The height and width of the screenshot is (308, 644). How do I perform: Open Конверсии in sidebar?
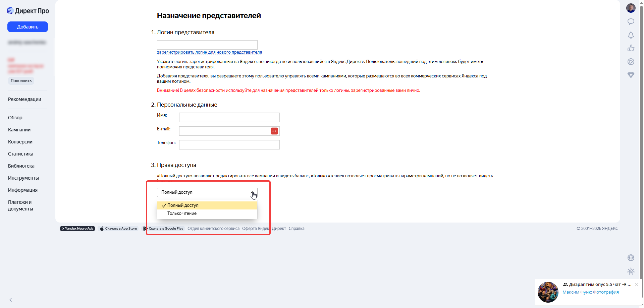pos(20,142)
